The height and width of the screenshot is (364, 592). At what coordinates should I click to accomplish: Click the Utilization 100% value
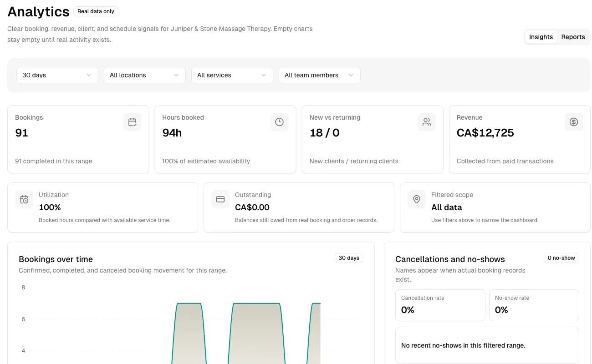point(50,207)
